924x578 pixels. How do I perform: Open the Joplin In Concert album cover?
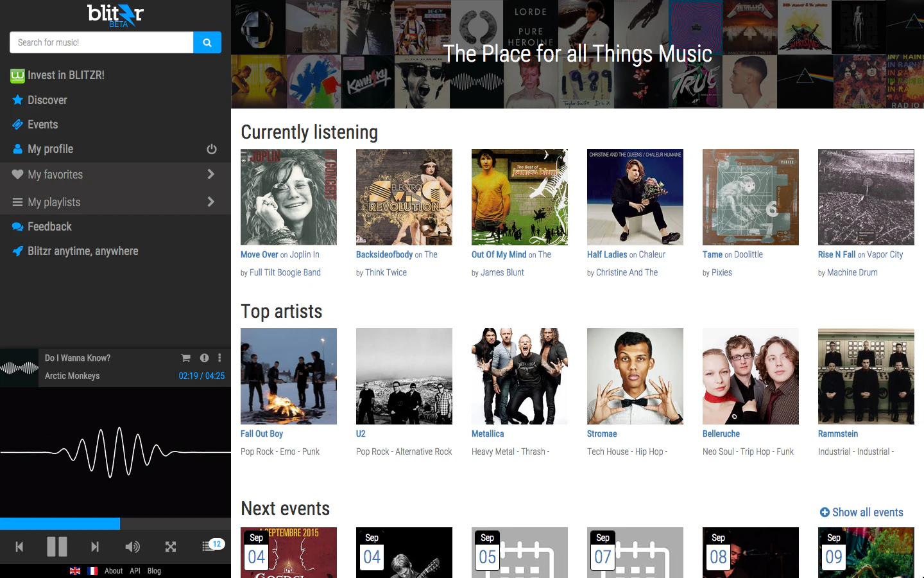click(x=289, y=197)
